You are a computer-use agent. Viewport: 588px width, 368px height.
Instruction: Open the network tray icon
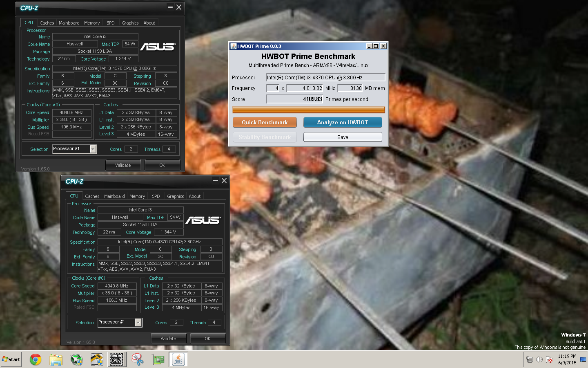[x=530, y=359]
